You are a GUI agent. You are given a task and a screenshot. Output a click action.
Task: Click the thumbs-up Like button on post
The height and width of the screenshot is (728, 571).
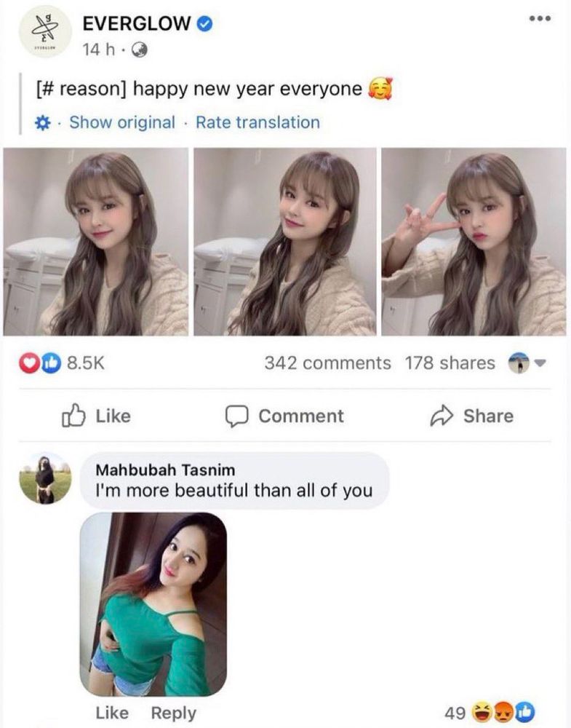97,416
